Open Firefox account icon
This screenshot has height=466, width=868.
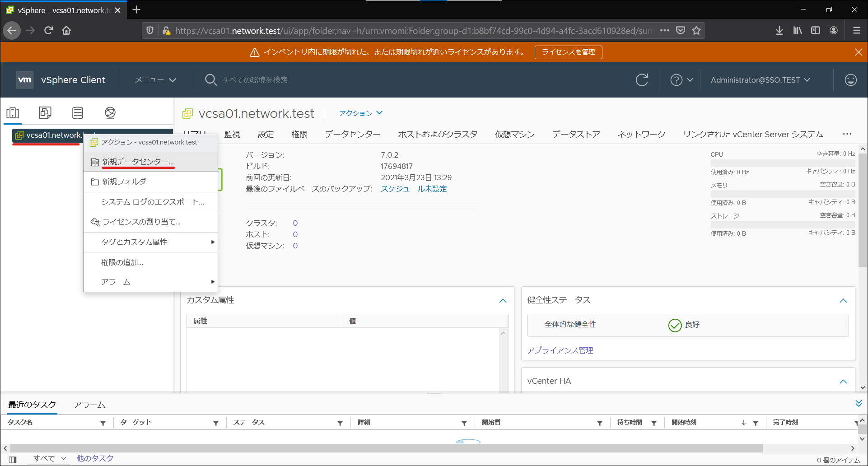[834, 31]
